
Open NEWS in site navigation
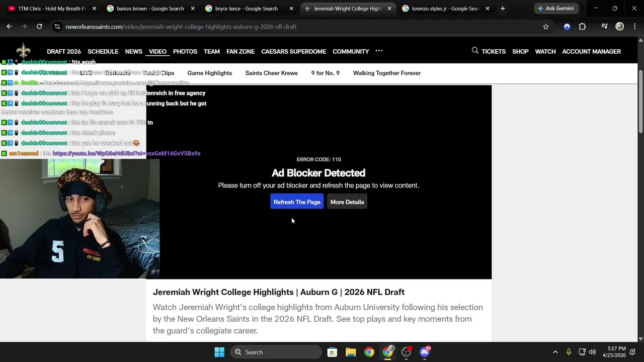click(x=134, y=51)
